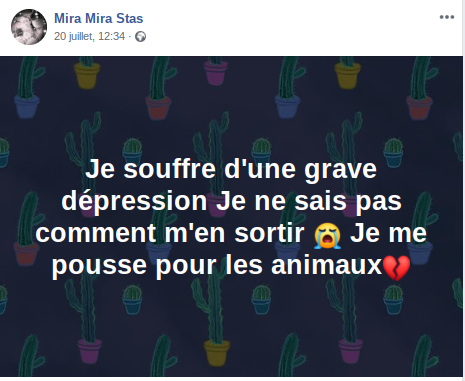Click the blue cactus pot under the avatar
The height and width of the screenshot is (381, 465).
pos(27,107)
